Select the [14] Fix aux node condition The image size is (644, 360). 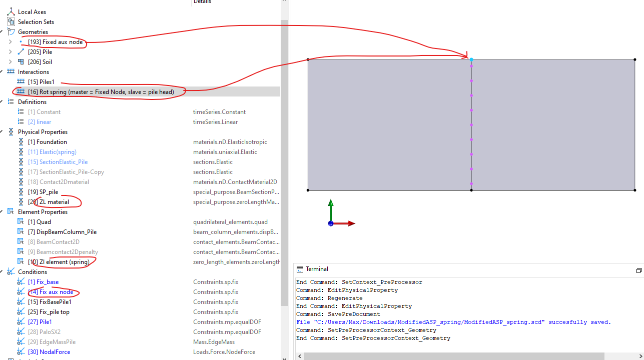pyautogui.click(x=51, y=291)
